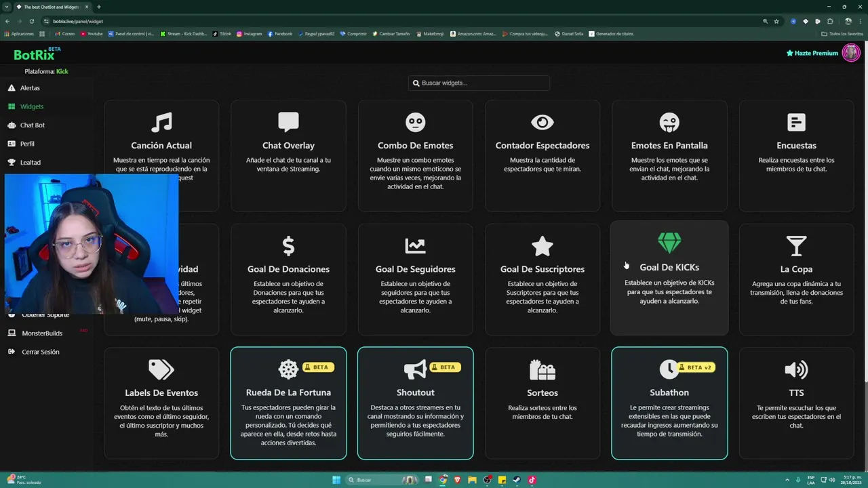Click the Alertas warning icon in sidebar

coord(12,88)
